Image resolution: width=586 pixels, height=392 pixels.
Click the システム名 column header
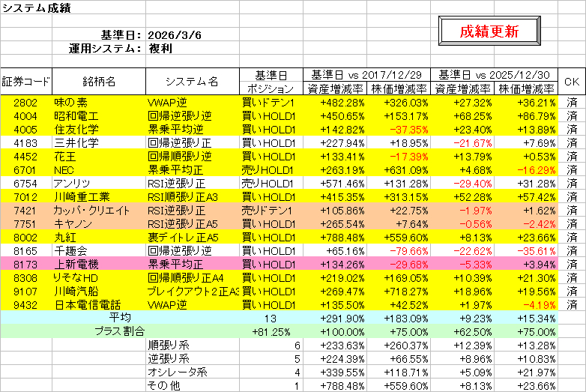[x=193, y=82]
